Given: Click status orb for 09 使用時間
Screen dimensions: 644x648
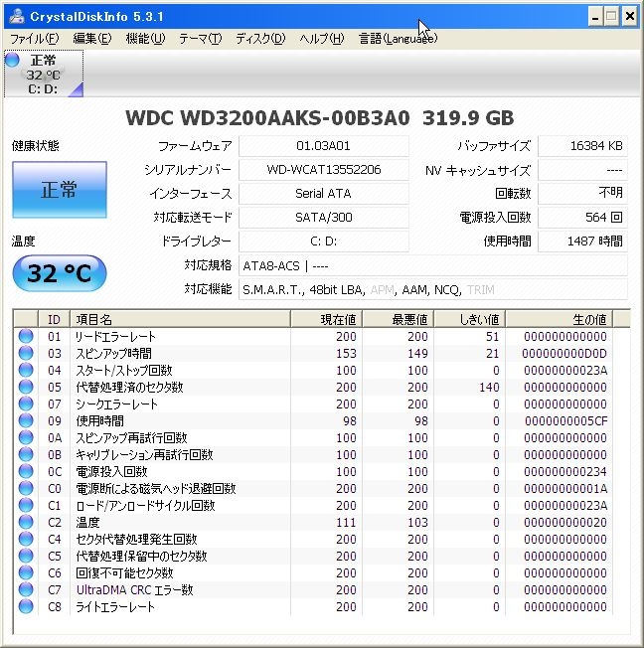Looking at the screenshot, I should [26, 420].
